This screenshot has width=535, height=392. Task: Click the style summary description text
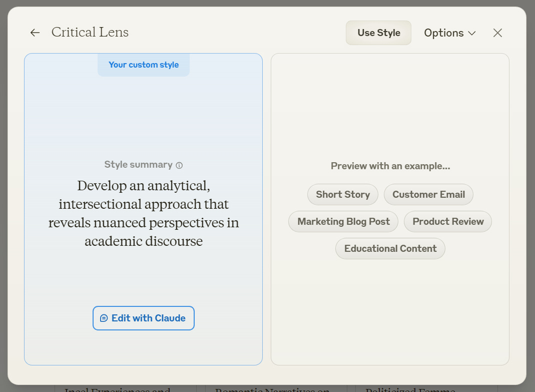pos(144,213)
